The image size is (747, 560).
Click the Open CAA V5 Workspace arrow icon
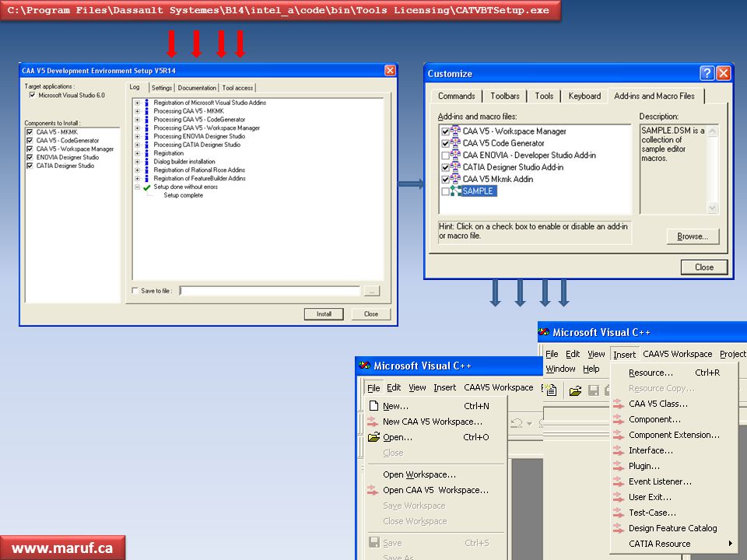pyautogui.click(x=373, y=490)
